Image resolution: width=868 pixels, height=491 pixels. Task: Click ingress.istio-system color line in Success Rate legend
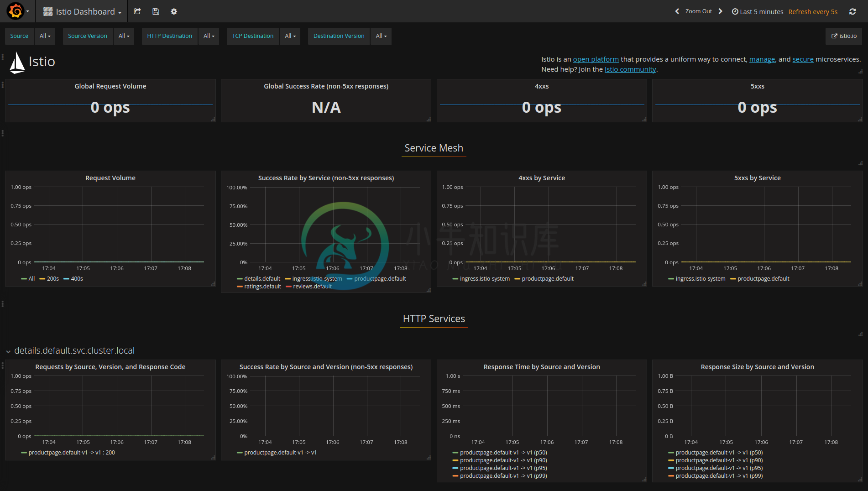click(x=288, y=279)
